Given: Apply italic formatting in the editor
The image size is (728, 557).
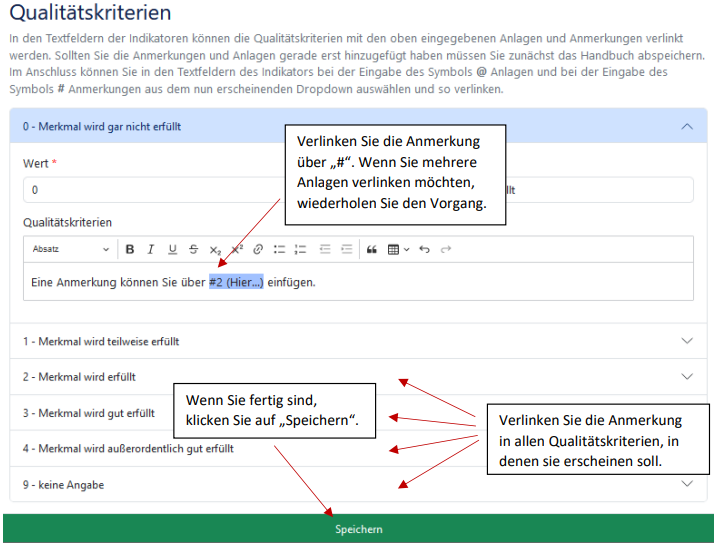Looking at the screenshot, I should click(x=151, y=249).
